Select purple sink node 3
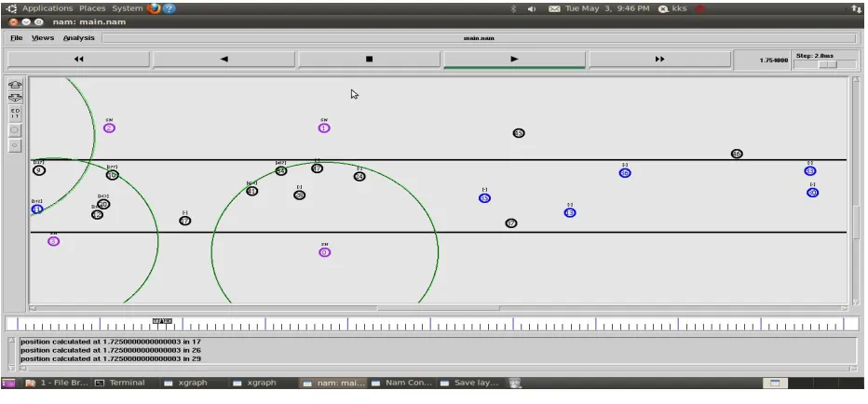 [x=53, y=241]
